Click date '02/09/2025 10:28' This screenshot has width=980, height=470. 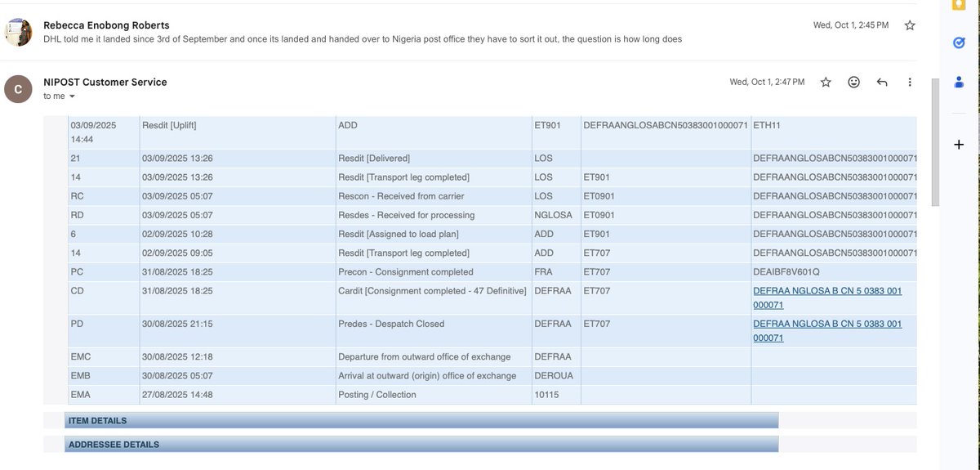(177, 234)
